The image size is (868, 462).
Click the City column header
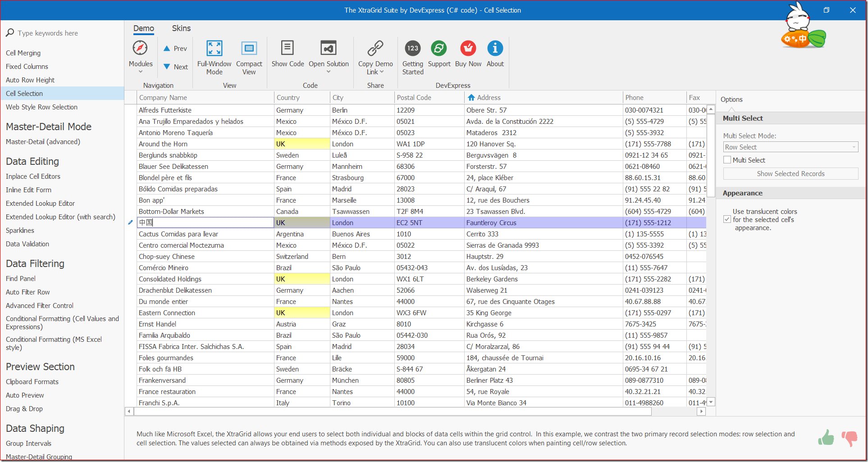point(362,98)
